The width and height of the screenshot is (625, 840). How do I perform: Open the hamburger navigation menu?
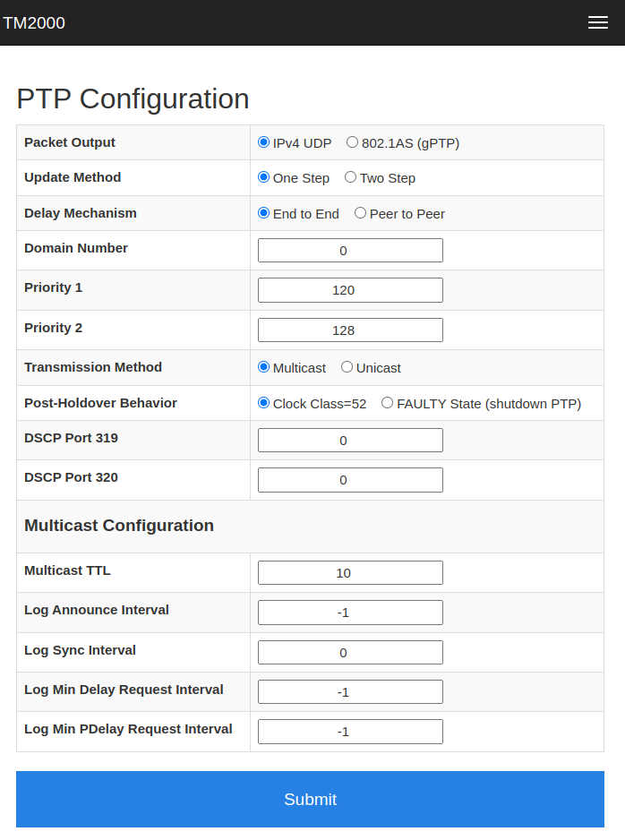pyautogui.click(x=598, y=23)
